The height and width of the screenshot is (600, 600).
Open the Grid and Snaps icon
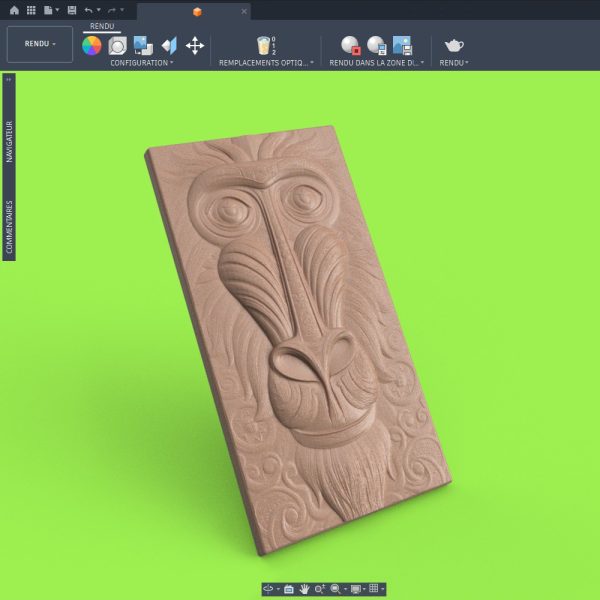pos(374,589)
